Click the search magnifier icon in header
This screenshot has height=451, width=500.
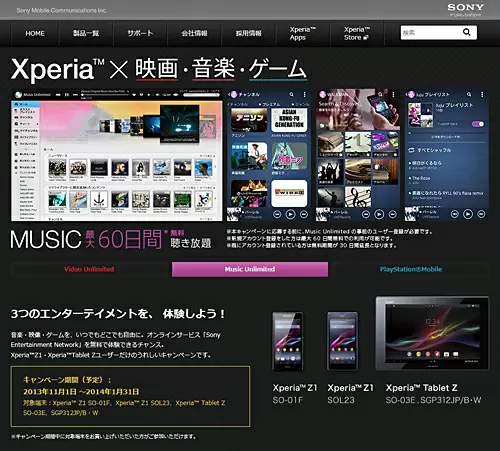467,32
